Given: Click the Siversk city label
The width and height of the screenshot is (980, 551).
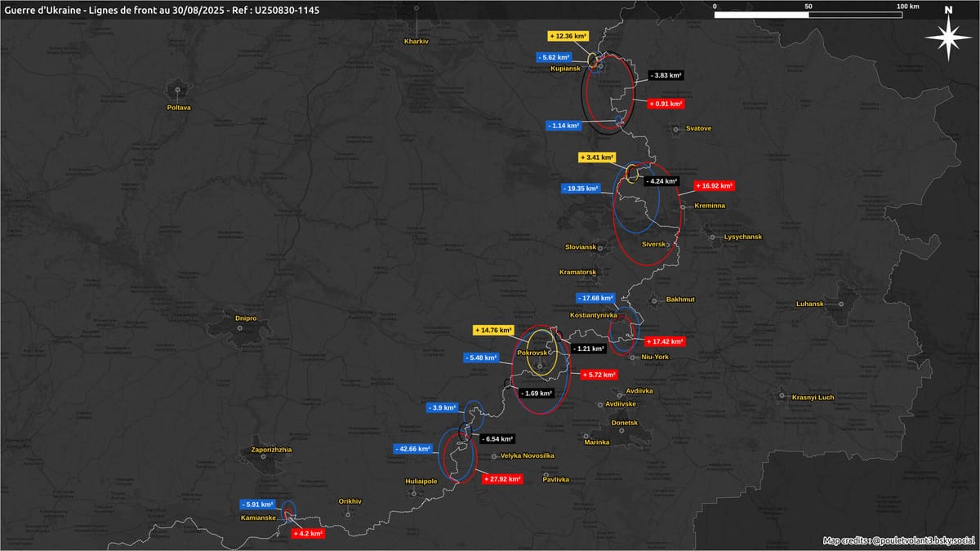Looking at the screenshot, I should click(655, 244).
